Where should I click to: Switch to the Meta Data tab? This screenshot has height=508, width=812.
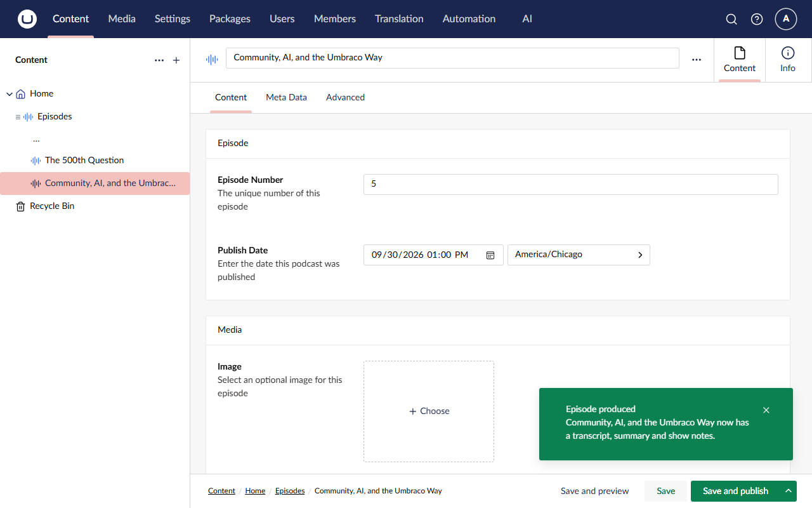[286, 98]
